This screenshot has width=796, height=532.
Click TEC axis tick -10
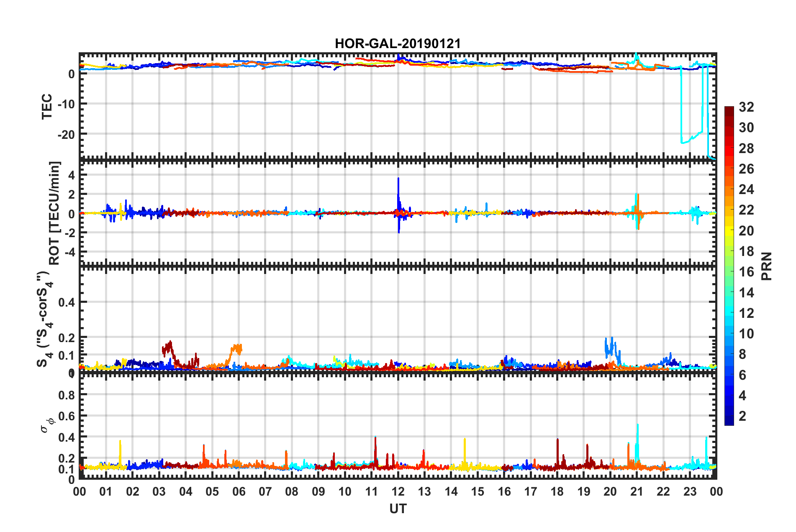[66, 104]
